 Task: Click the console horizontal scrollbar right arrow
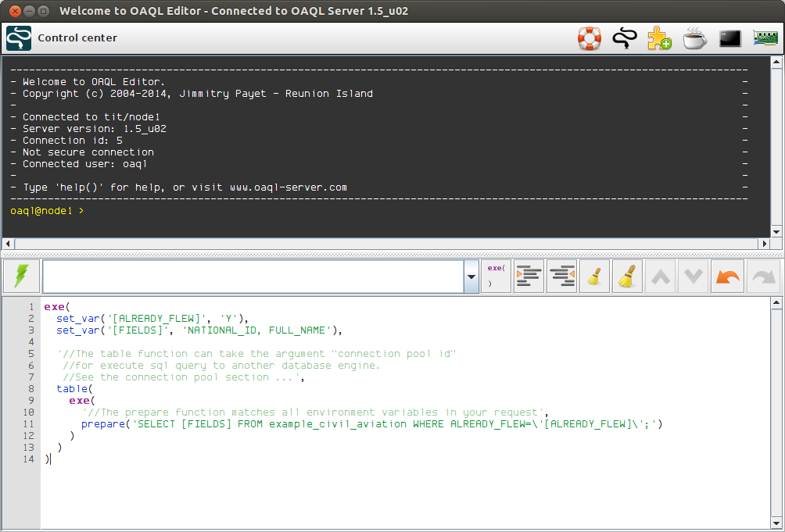(765, 244)
